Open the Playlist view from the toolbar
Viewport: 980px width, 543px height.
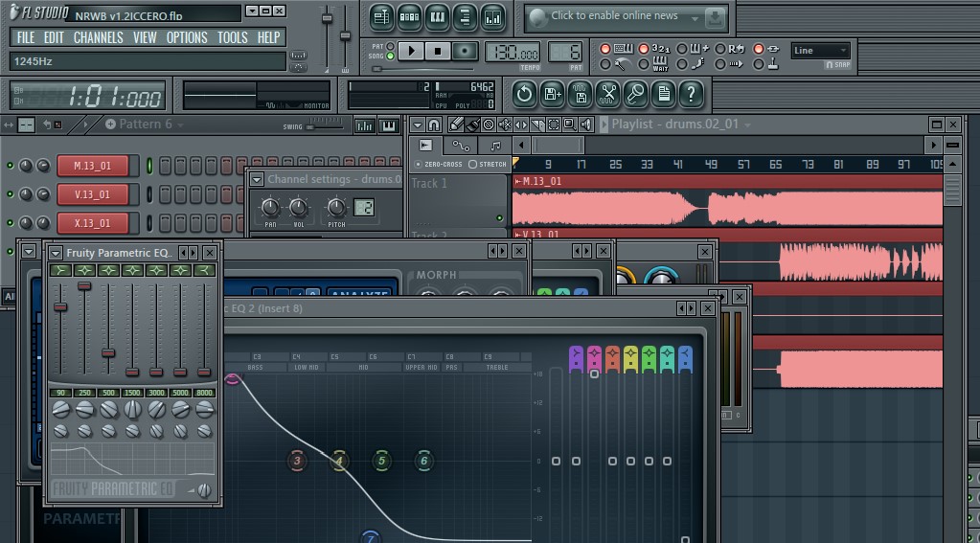(x=382, y=16)
